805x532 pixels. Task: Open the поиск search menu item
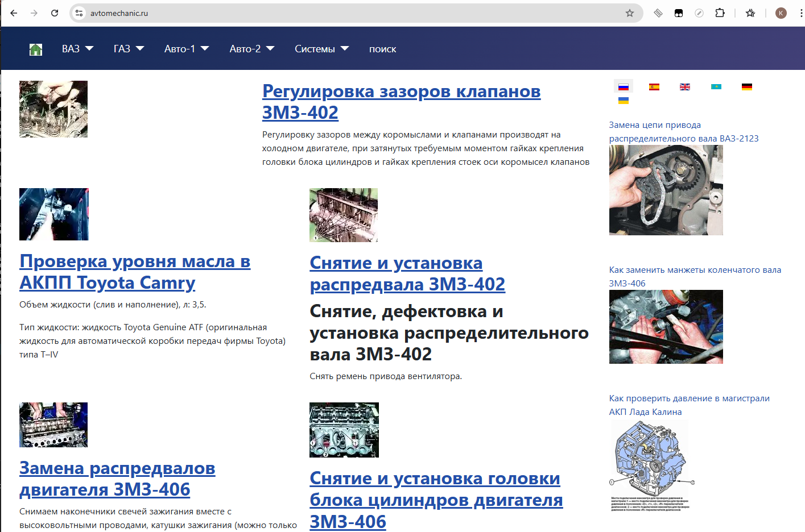pyautogui.click(x=383, y=49)
